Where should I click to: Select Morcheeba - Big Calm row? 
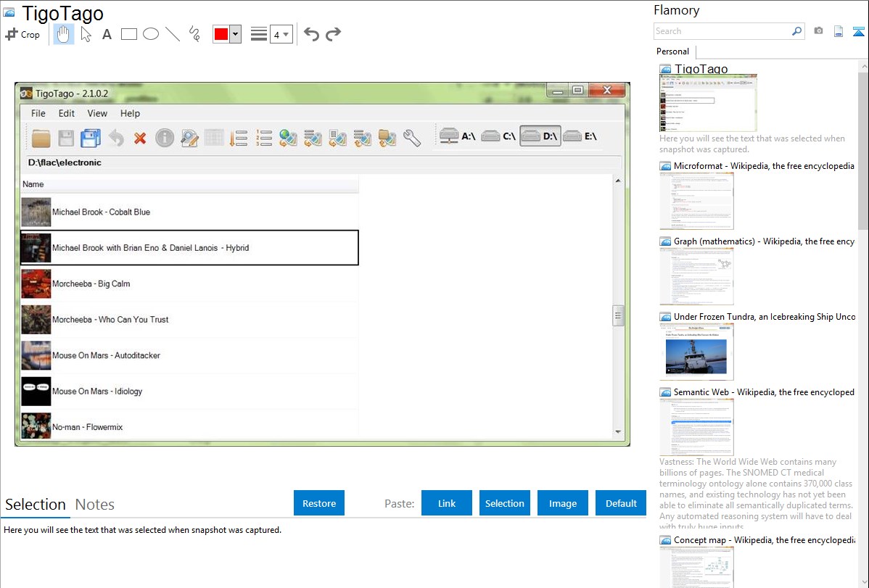point(189,283)
